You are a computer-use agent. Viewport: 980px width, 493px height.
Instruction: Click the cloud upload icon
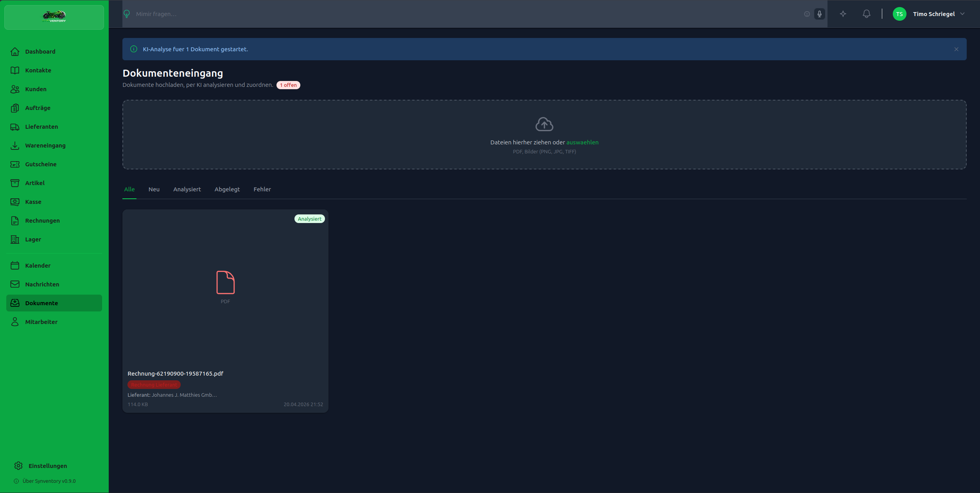click(544, 124)
